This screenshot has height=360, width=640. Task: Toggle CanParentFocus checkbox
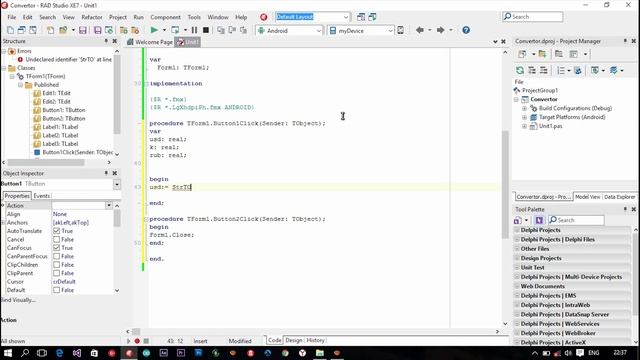pyautogui.click(x=56, y=256)
